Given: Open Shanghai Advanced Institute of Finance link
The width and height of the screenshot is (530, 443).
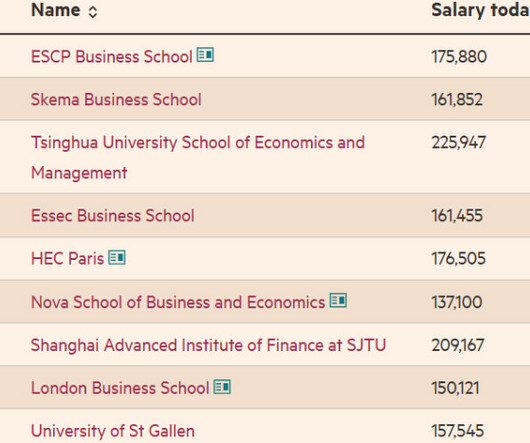Looking at the screenshot, I should click(208, 345).
